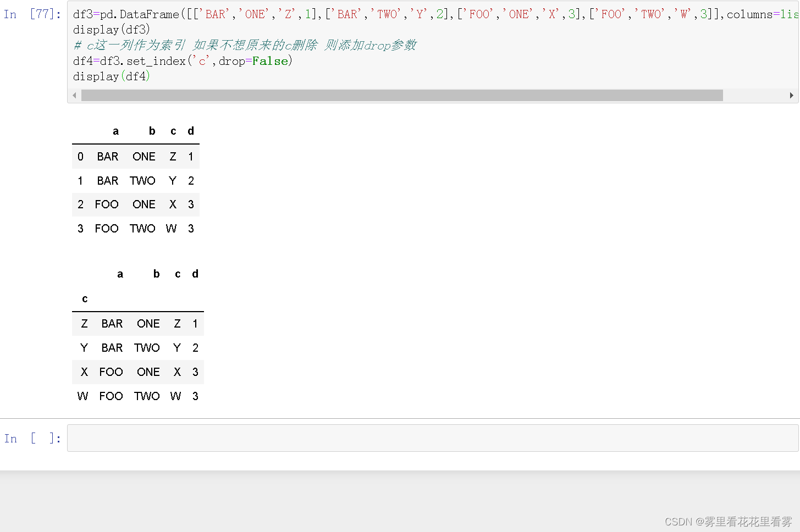Click column header 'a' in second table
The width and height of the screenshot is (800, 532).
pos(120,274)
